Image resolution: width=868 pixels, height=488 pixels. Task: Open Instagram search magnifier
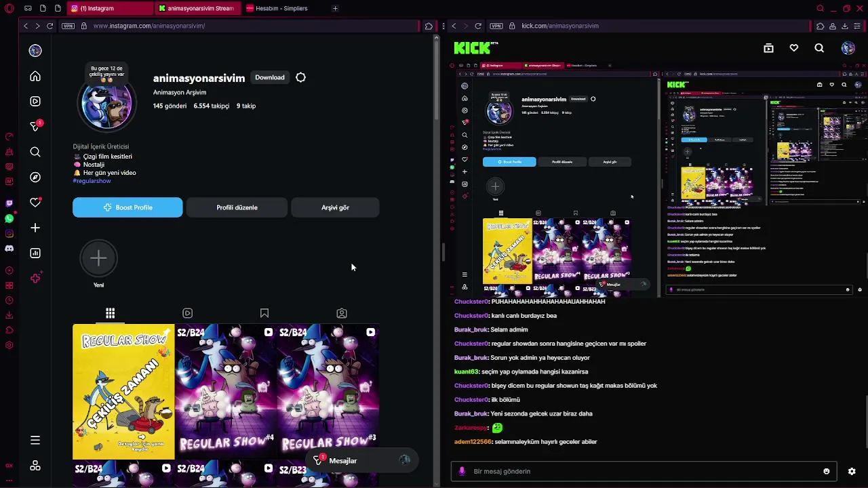tap(35, 152)
